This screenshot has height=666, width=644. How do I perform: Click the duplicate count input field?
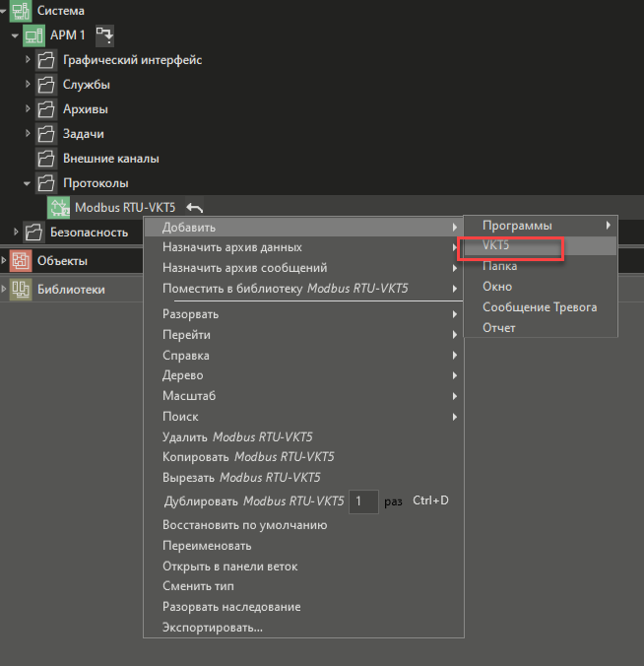364,502
